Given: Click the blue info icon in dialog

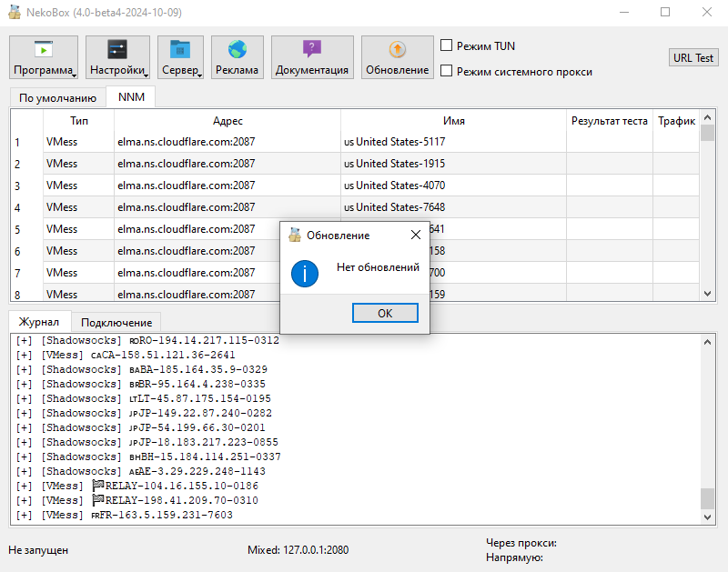Looking at the screenshot, I should tap(305, 274).
